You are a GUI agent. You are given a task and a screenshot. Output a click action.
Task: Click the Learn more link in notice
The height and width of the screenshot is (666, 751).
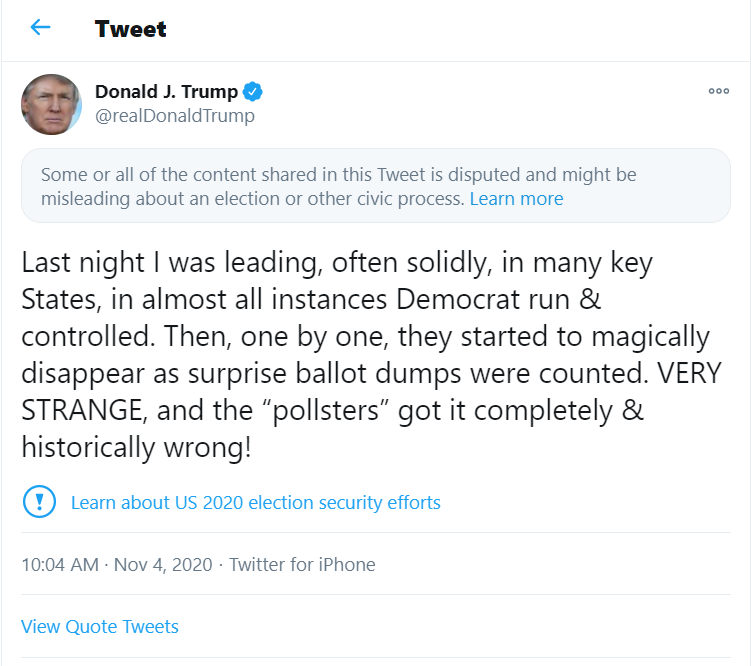(516, 199)
